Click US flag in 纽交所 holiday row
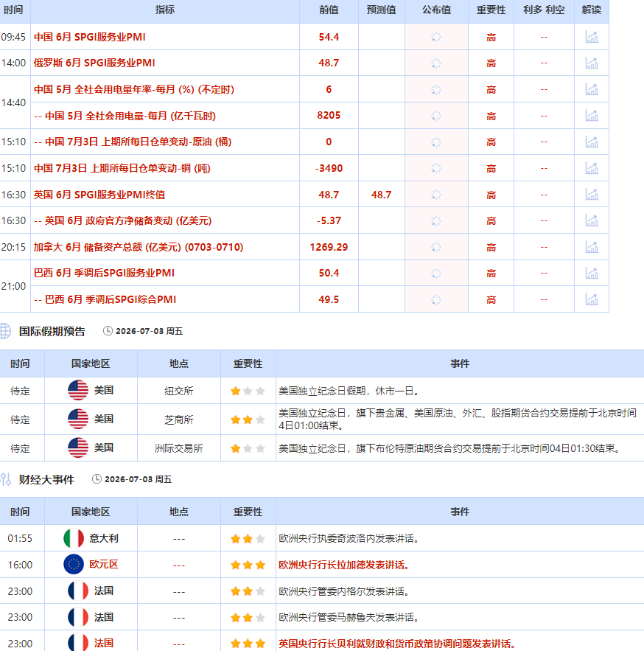The width and height of the screenshot is (644, 651). point(78,390)
